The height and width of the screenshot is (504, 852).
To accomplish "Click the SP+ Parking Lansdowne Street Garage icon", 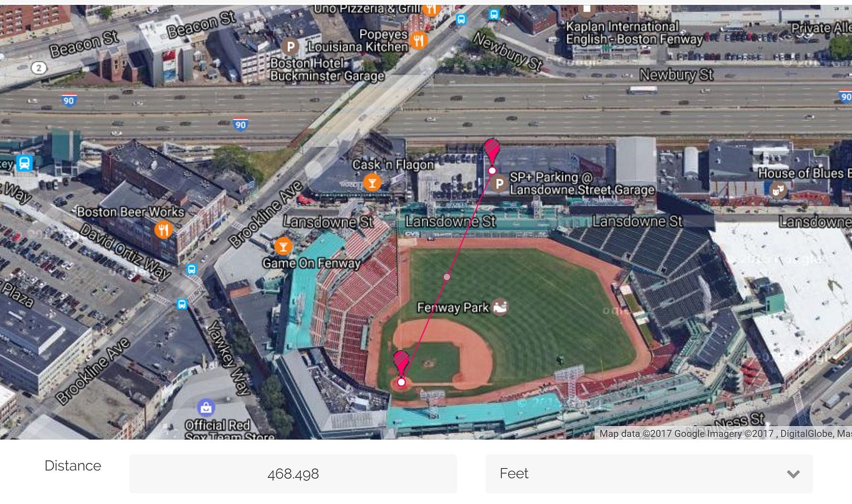I will tap(499, 184).
